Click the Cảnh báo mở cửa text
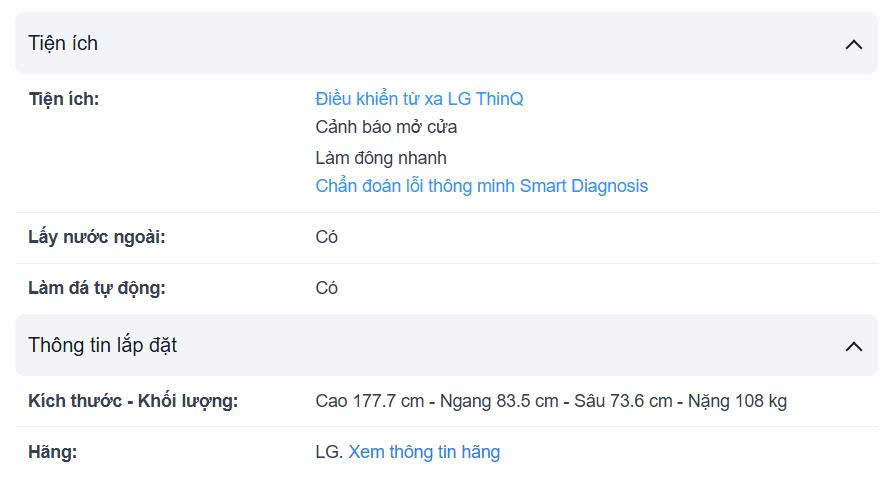 pos(386,127)
